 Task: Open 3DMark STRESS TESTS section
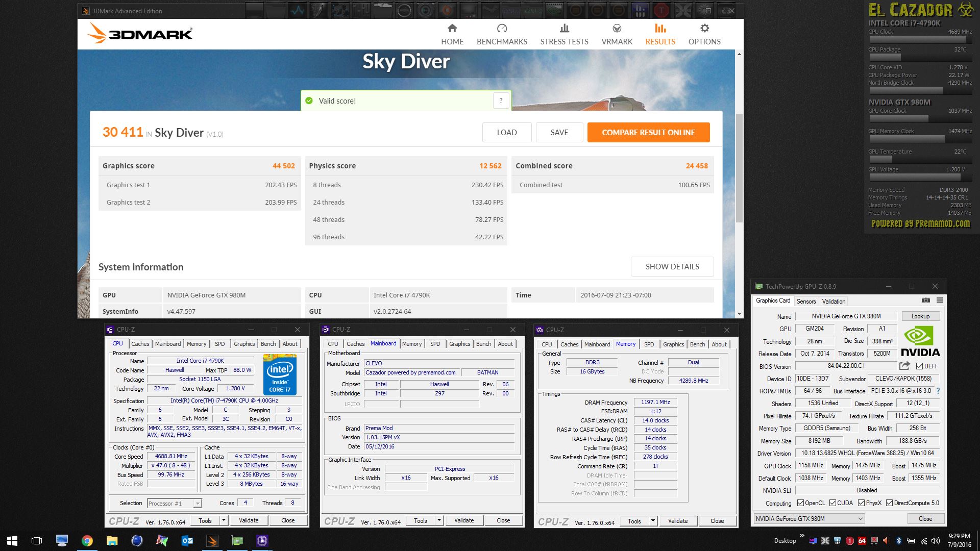coord(564,35)
